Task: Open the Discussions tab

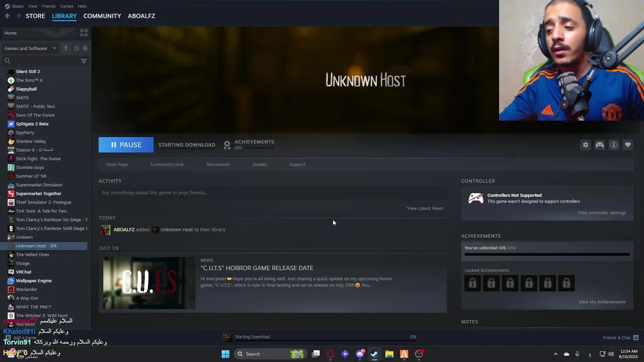Action: (218, 164)
